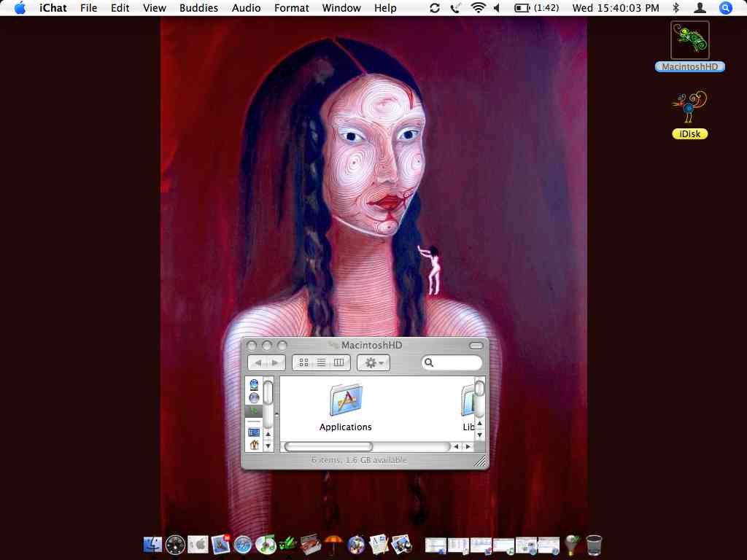Go back in the MacintoshHD Finder window
The height and width of the screenshot is (560, 747).
[258, 363]
